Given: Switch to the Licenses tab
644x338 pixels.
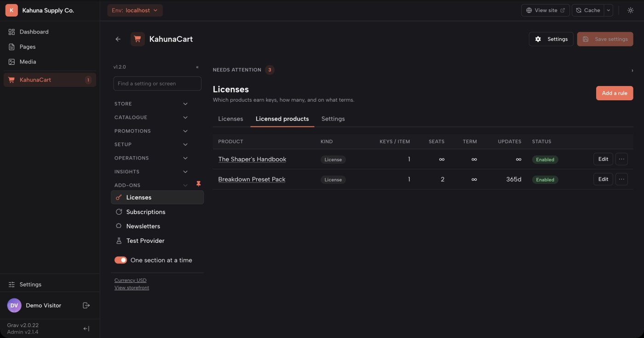Looking at the screenshot, I should 230,119.
